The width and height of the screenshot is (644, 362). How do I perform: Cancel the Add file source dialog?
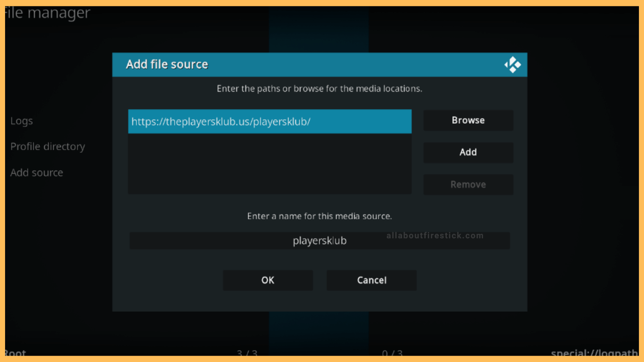(x=371, y=280)
